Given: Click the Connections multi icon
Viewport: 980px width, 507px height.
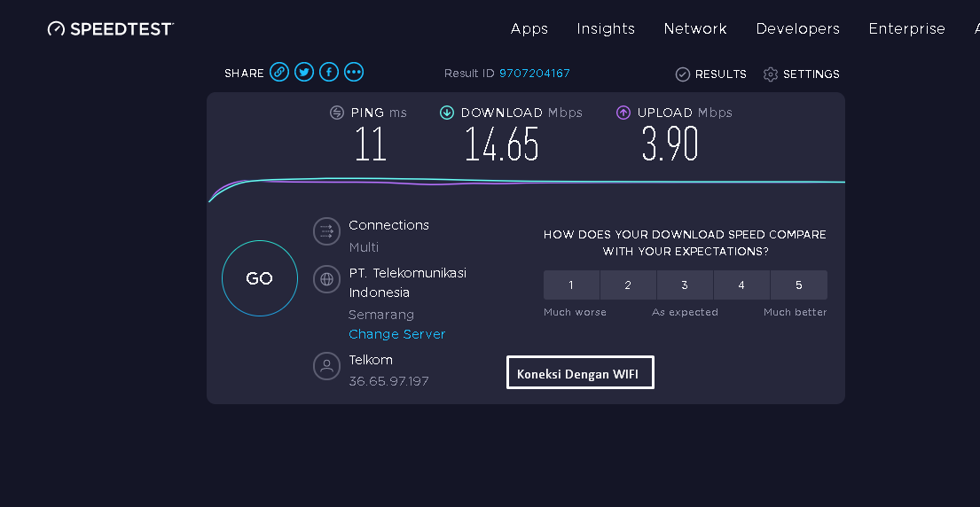Looking at the screenshot, I should (x=326, y=232).
